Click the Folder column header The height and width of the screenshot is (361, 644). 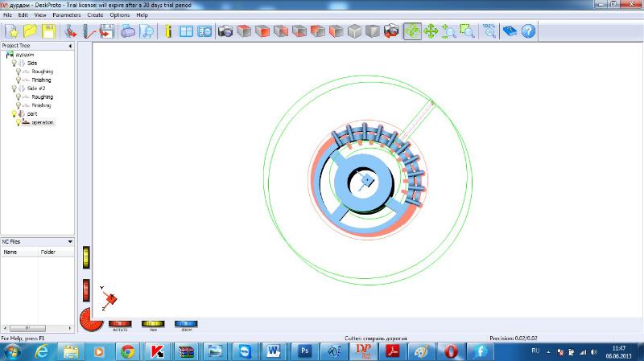[x=49, y=252]
